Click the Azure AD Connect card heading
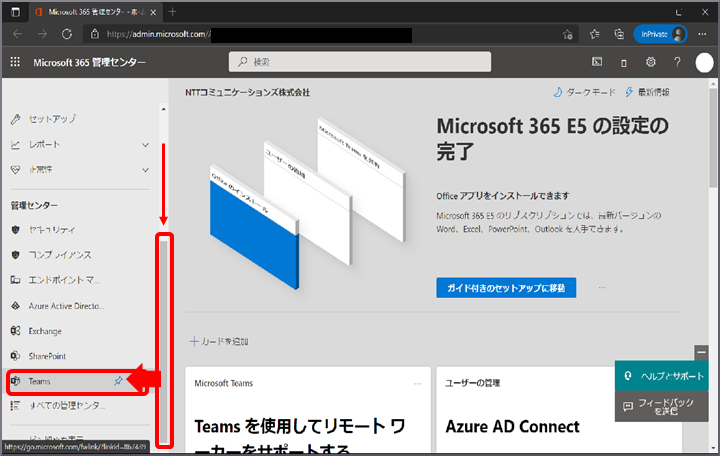720x456 pixels. [512, 427]
